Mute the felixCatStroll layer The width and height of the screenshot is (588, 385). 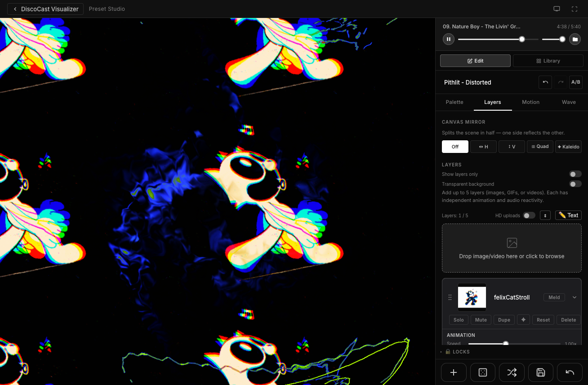pyautogui.click(x=481, y=320)
